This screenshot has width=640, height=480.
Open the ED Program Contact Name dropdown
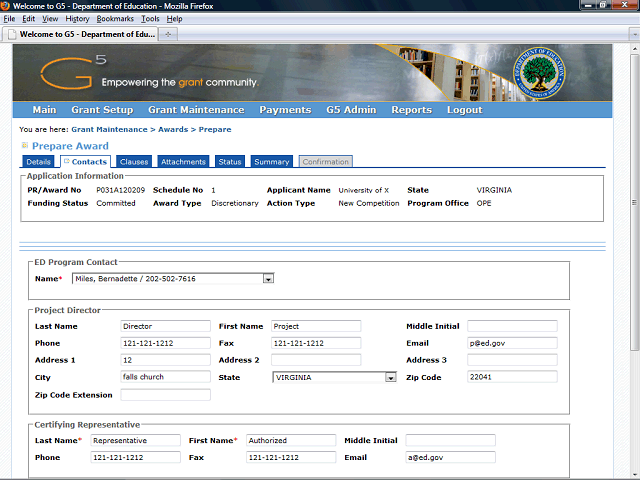coord(267,279)
